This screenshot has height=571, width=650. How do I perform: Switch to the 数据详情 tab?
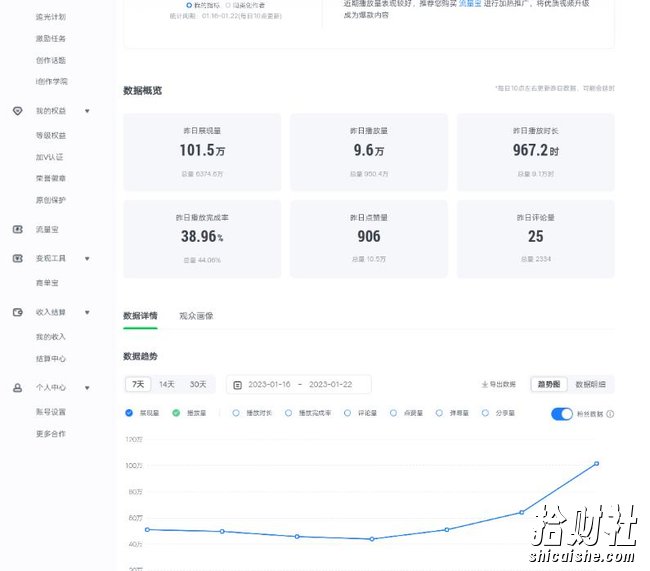(140, 316)
